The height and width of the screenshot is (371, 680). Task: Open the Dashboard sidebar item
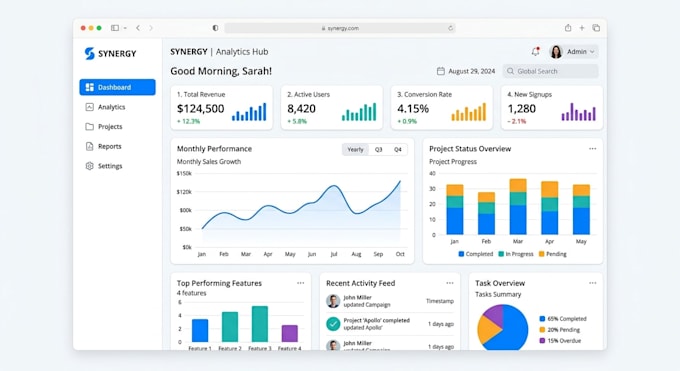[x=117, y=87]
